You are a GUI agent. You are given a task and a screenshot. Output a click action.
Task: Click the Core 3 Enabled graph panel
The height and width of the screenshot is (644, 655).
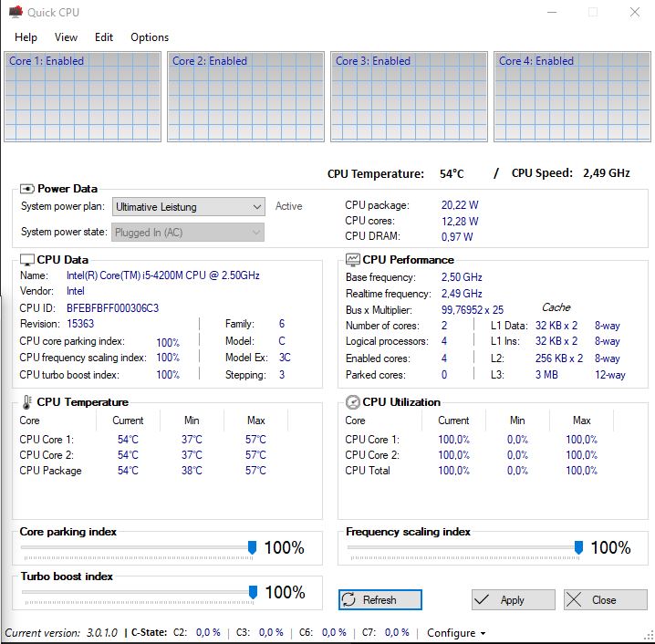click(409, 97)
